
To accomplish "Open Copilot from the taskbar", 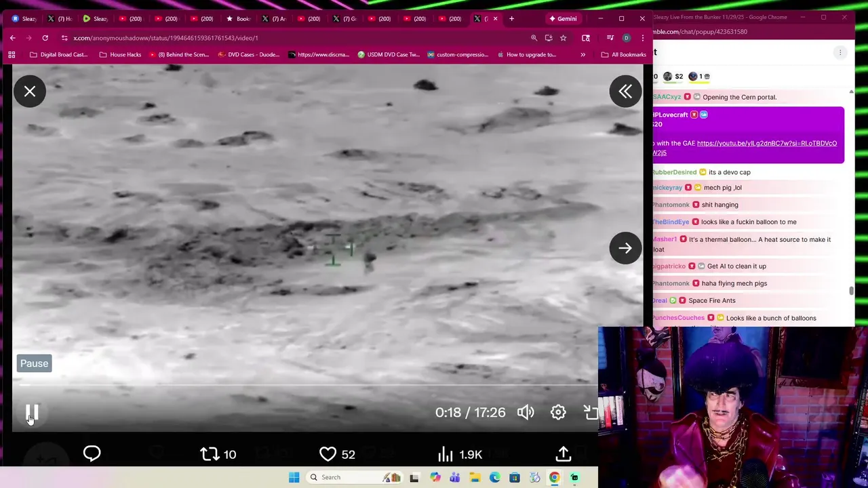I will point(435,477).
